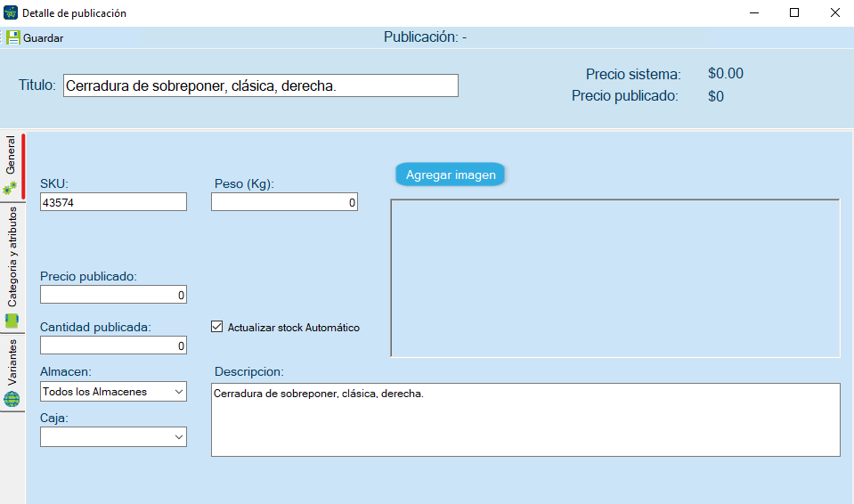Click the Guardar save disk icon

(x=13, y=37)
